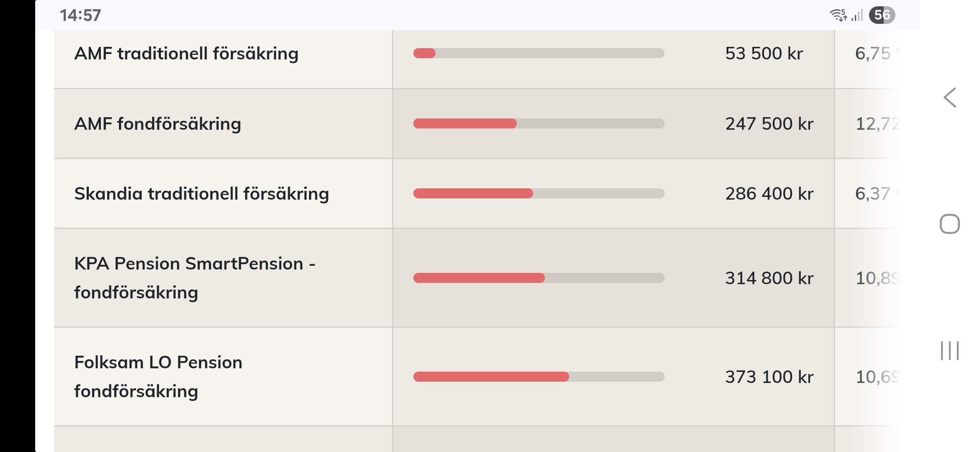The width and height of the screenshot is (980, 452).
Task: Open KPA Pension SmartPension fondförsäkring
Action: (195, 278)
